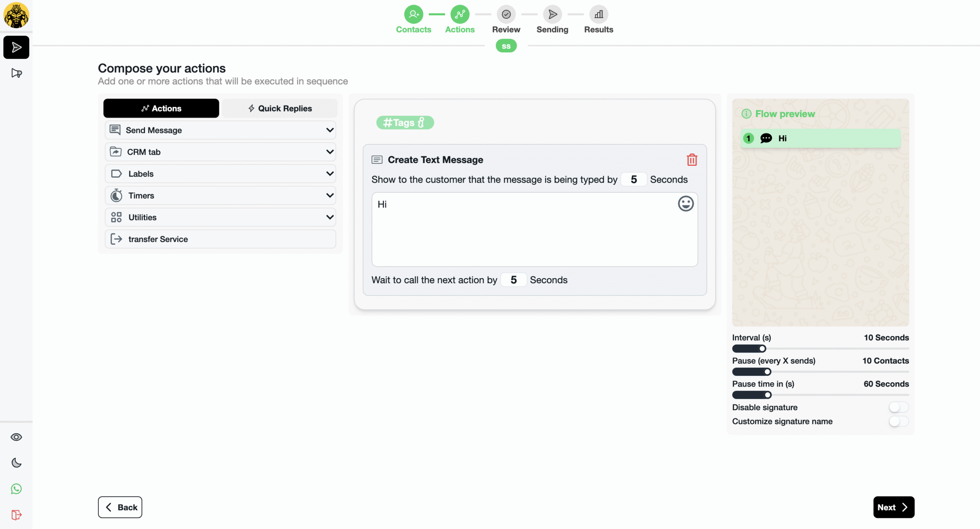980x529 pixels.
Task: Select the Actions tab
Action: [x=161, y=108]
